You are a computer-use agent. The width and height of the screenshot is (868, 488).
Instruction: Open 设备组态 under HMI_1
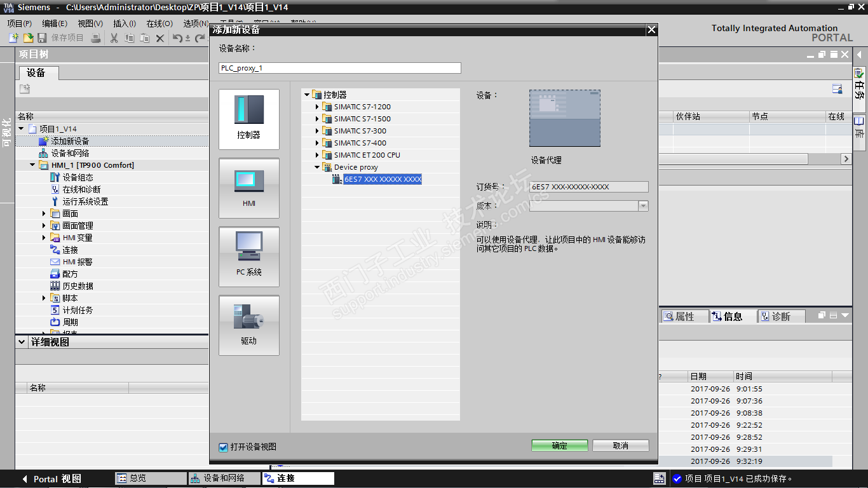[x=78, y=177]
